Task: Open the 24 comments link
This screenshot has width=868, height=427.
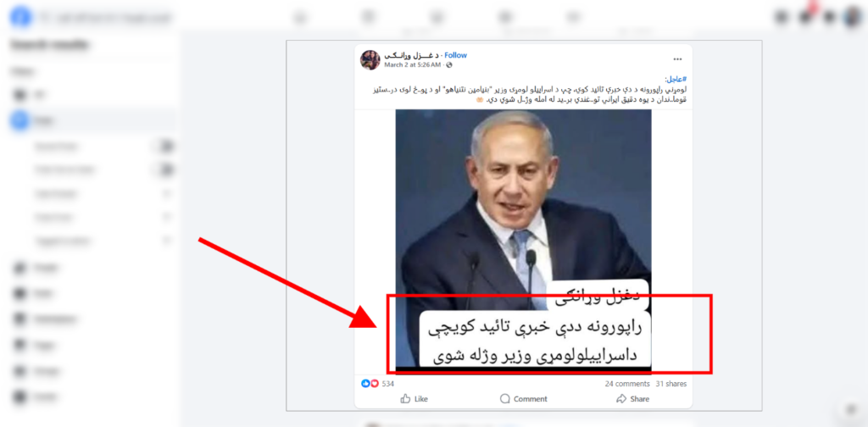Action: tap(627, 383)
